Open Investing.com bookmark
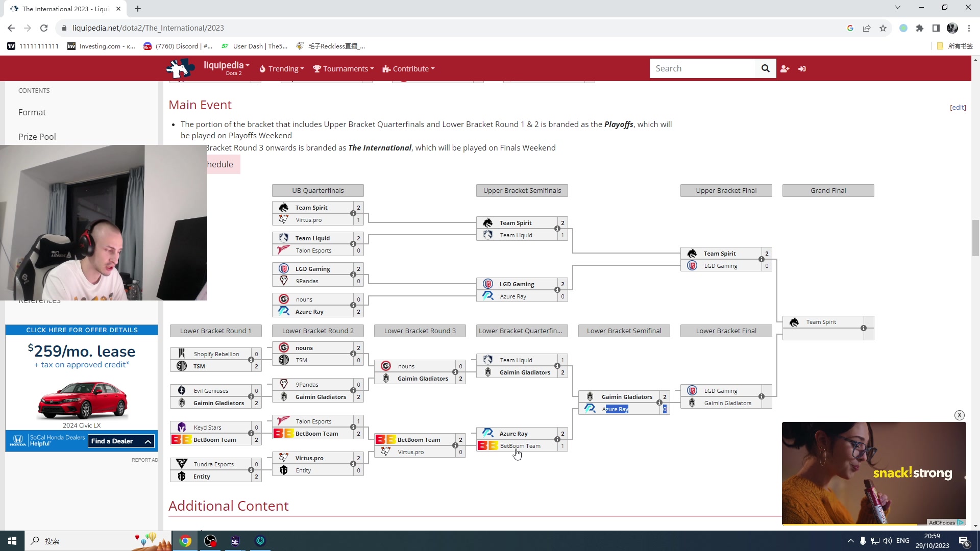Viewport: 980px width, 551px height. tap(101, 46)
